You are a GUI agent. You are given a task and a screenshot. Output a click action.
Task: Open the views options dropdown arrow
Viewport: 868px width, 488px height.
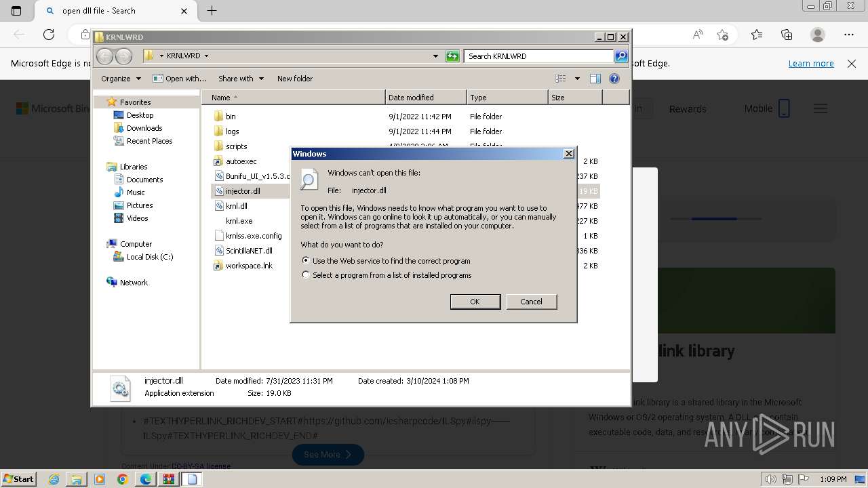click(577, 79)
